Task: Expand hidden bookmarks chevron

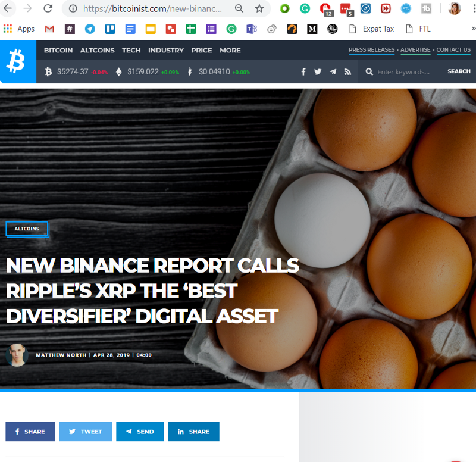Action: 473,29
